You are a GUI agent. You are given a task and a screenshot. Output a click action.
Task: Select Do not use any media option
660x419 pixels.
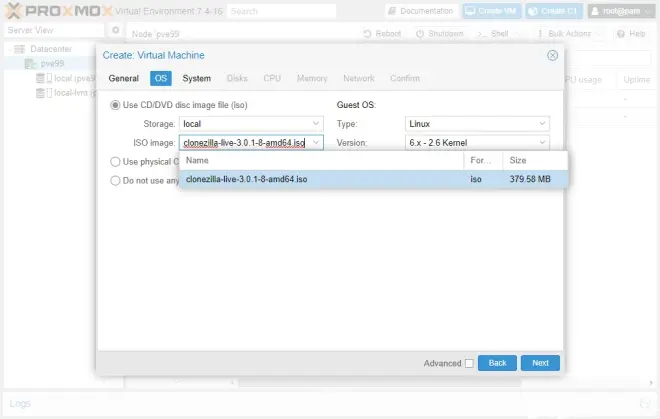[115, 181]
